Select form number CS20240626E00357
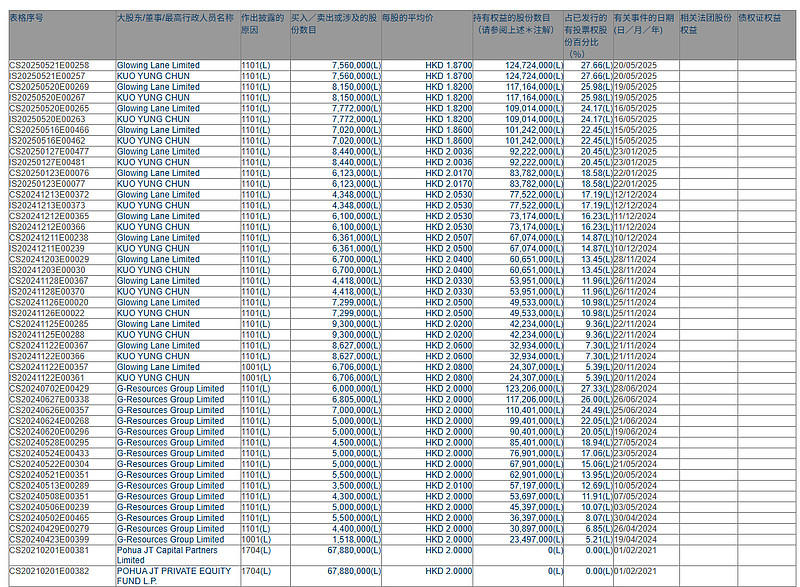 coord(49,410)
